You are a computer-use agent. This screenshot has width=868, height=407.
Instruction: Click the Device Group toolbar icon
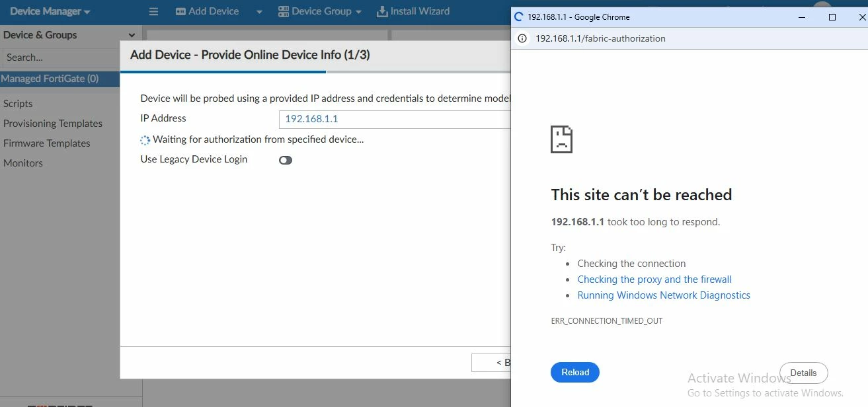click(284, 12)
